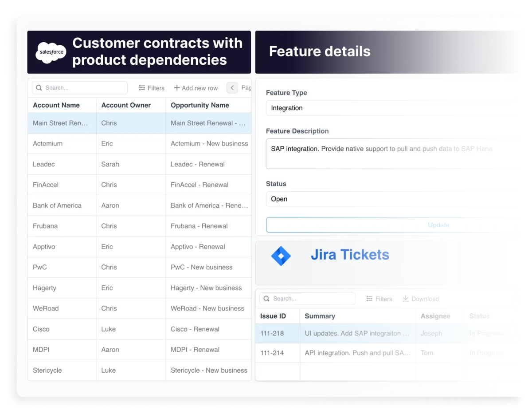Select the Apptivo account cell
This screenshot has width=532, height=414.
[62, 247]
